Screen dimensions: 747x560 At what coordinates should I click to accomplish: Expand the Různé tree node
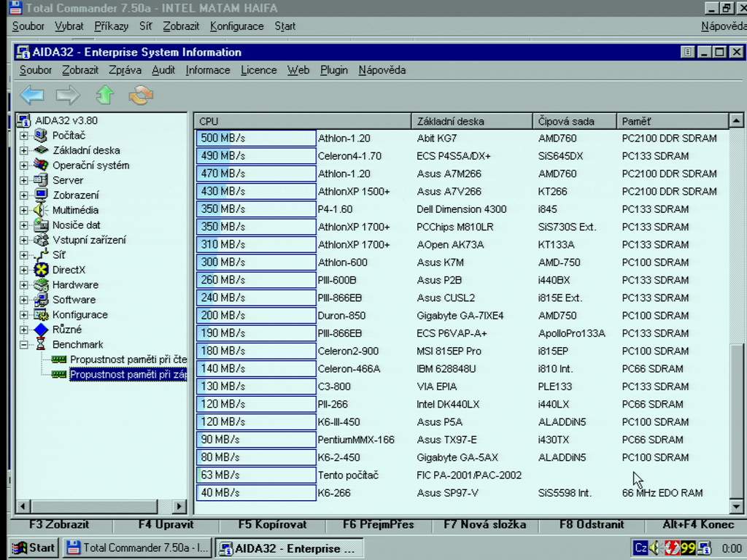(x=23, y=330)
